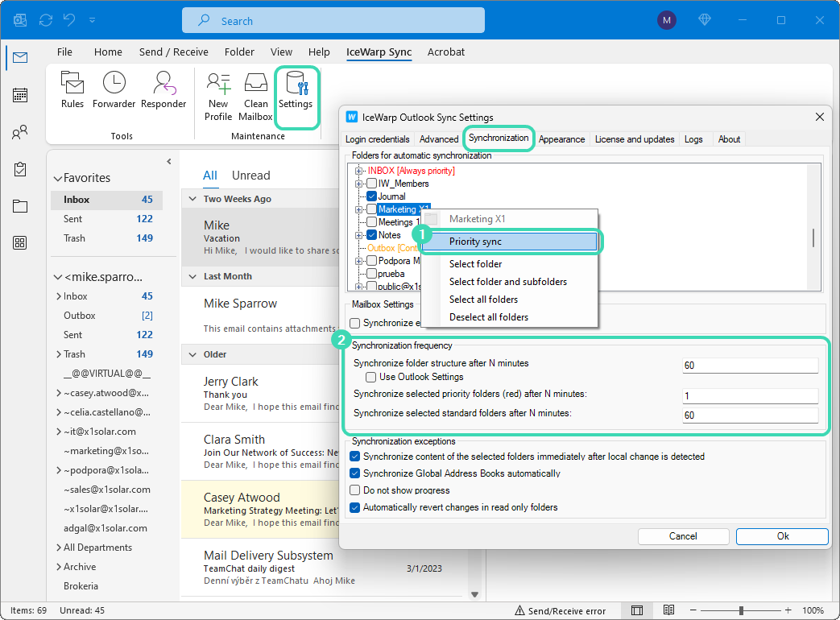
Task: Click Cancel in the settings dialog
Action: (683, 536)
